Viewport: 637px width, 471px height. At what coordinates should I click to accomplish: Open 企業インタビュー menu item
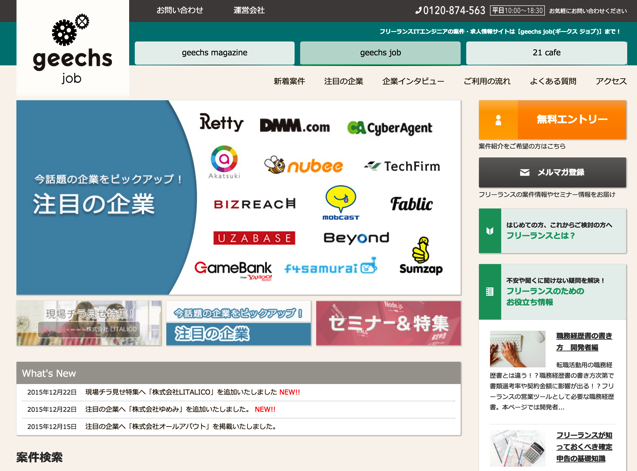(413, 81)
